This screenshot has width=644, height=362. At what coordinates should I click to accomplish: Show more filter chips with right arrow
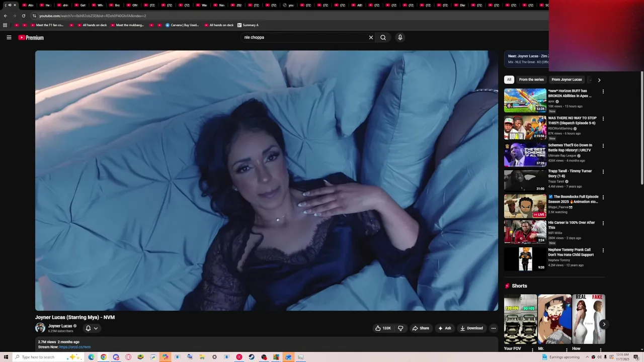coord(599,80)
